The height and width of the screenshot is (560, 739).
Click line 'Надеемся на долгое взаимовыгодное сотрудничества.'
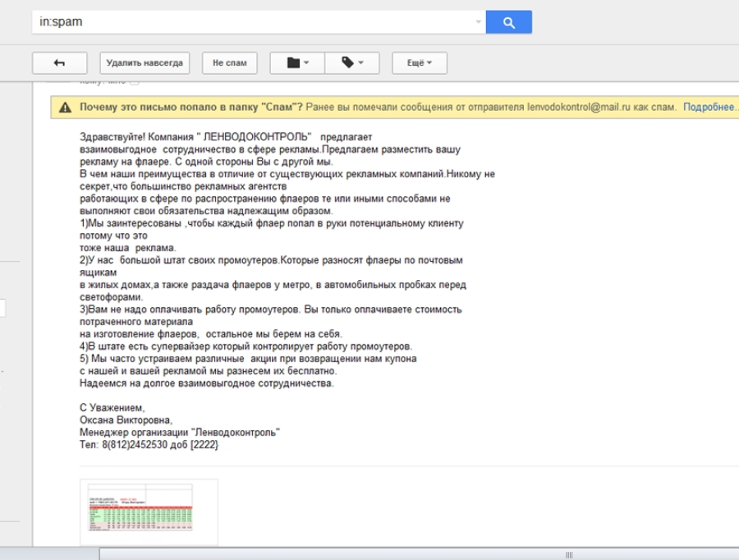tap(206, 383)
